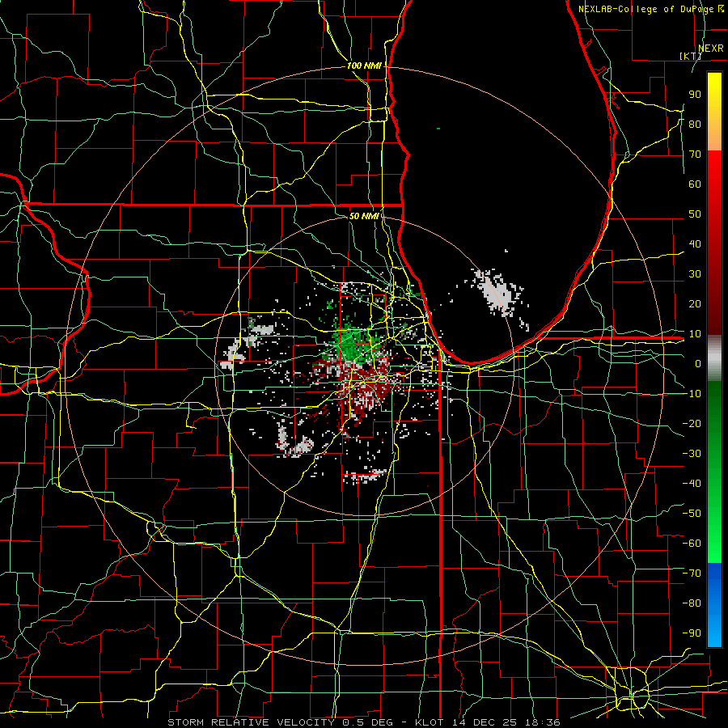Image resolution: width=728 pixels, height=728 pixels.
Task: Click the "(KT)" units label
Action: pos(691,56)
